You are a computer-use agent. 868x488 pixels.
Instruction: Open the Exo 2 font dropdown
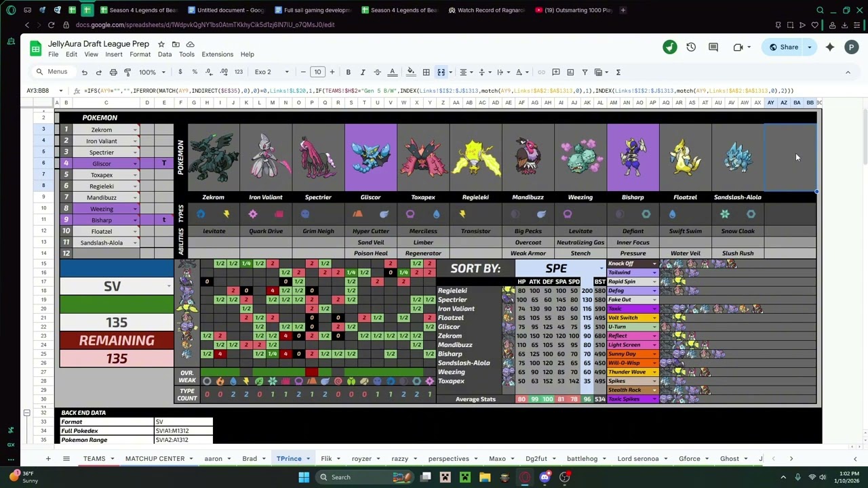(271, 72)
